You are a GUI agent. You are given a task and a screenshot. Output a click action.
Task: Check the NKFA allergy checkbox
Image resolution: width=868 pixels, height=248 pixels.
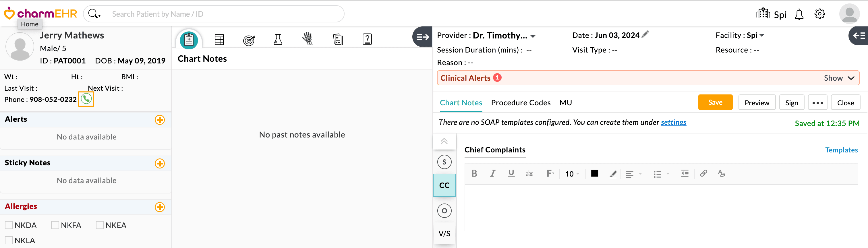pos(55,225)
